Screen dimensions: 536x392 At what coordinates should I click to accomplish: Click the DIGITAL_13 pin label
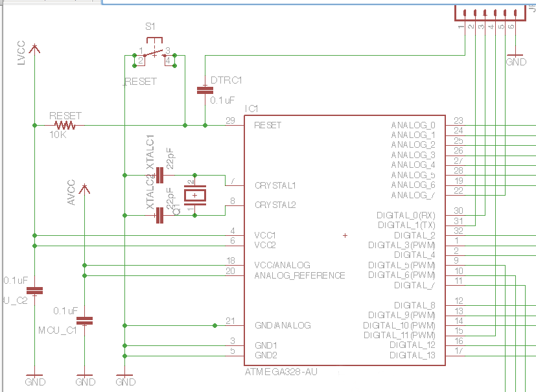(x=413, y=356)
